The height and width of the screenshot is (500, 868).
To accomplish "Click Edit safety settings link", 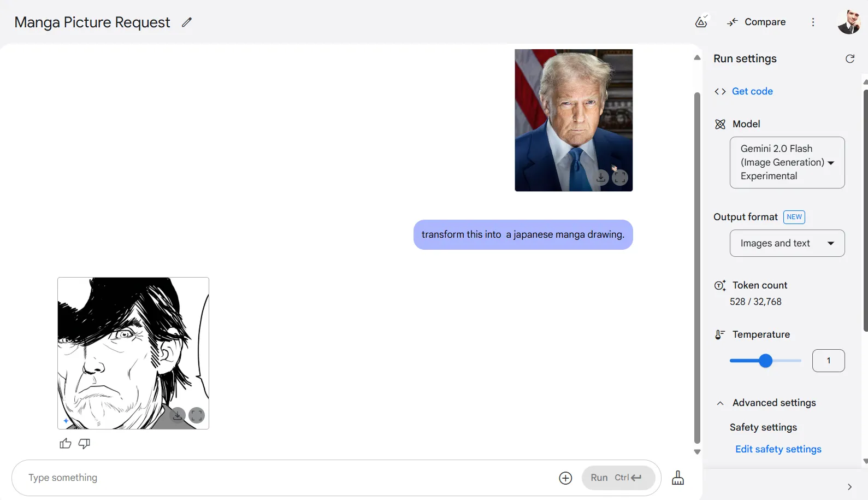I will (x=778, y=449).
